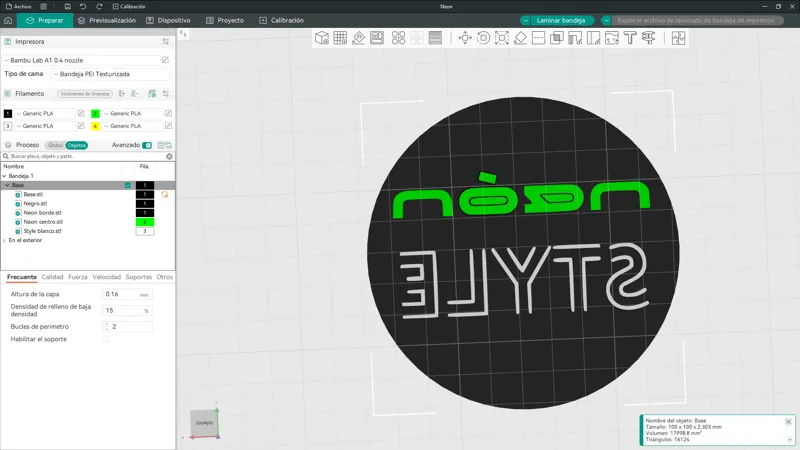Click the green filament 2 swatch
This screenshot has width=800, height=450.
tap(95, 113)
